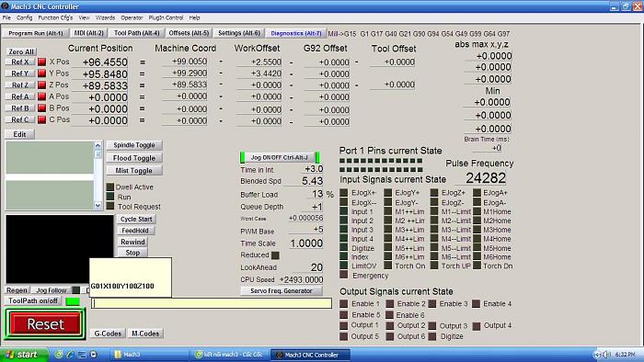Image resolution: width=644 pixels, height=362 pixels.
Task: Click the Reduced indicator LED
Action: (276, 255)
